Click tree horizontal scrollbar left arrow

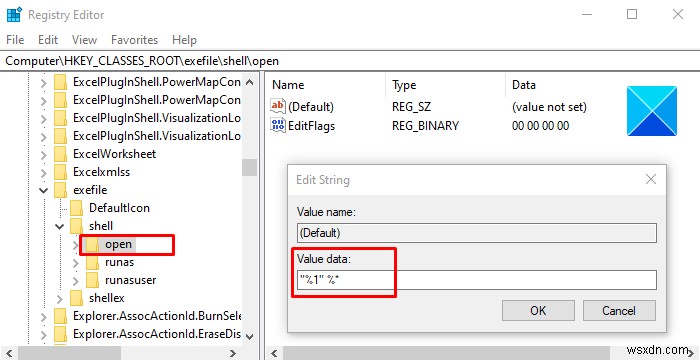(9, 353)
